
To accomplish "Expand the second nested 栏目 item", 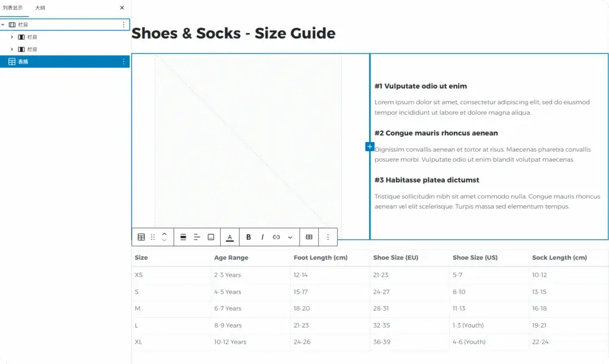I will point(12,49).
